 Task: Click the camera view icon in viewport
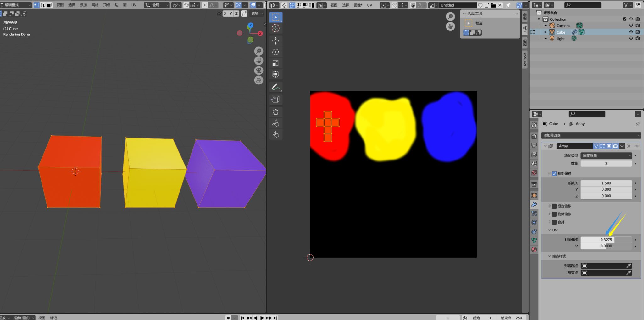258,71
